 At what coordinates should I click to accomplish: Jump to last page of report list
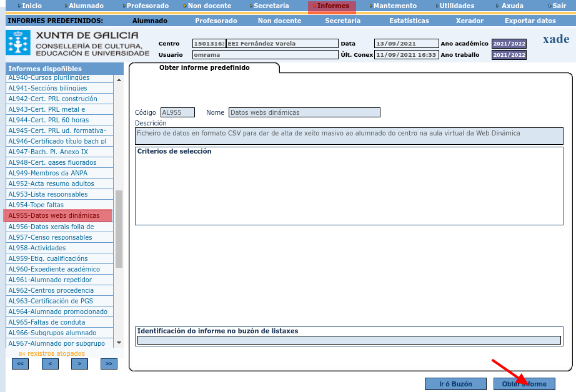(109, 363)
